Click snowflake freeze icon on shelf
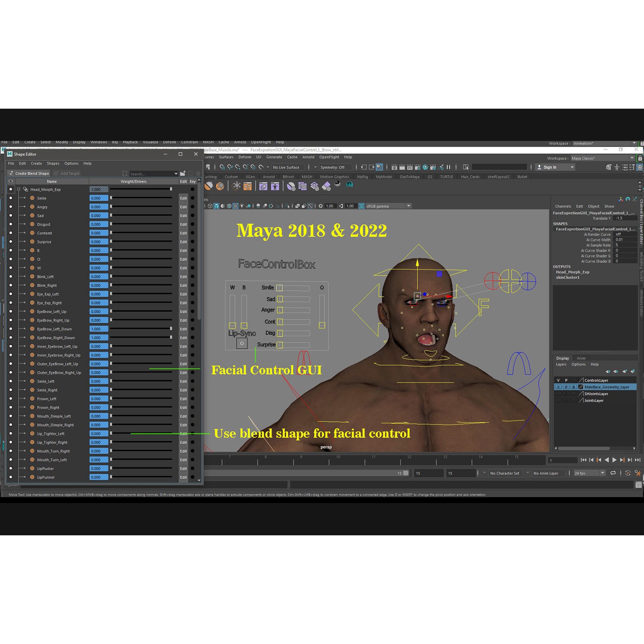The image size is (644, 644). click(x=236, y=186)
